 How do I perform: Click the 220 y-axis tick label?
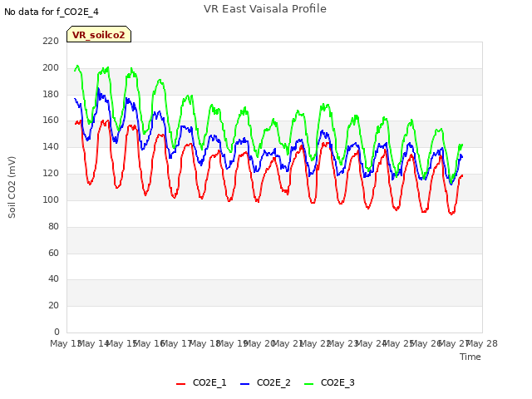[x=51, y=41]
